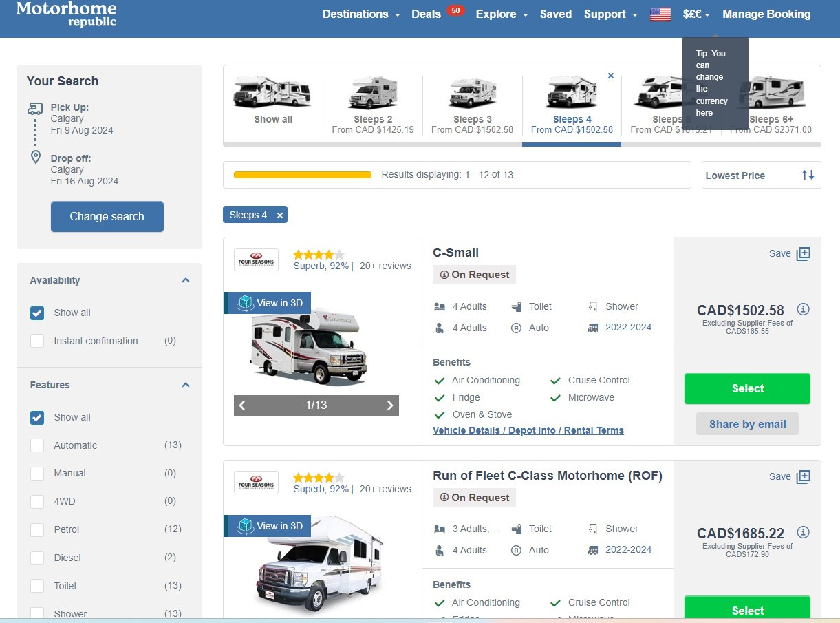Click Four Seasons logo on Run of Fleet card
The image size is (840, 623).
[x=256, y=483]
